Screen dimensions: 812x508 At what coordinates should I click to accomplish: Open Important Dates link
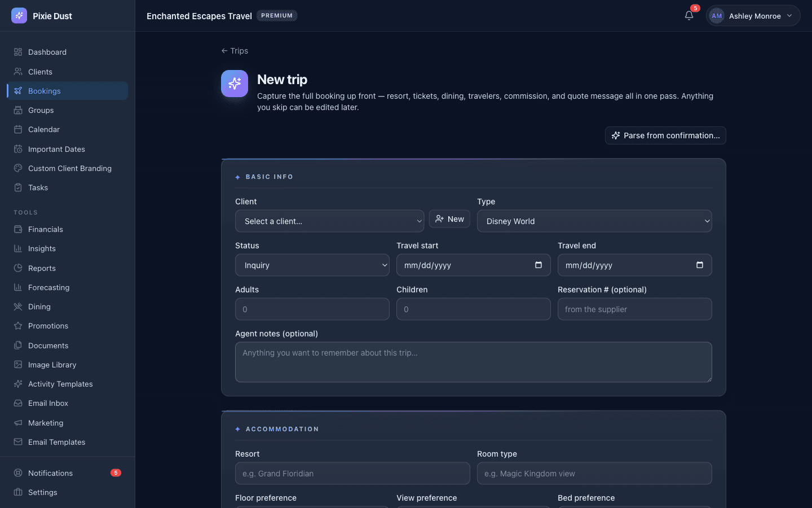[x=68, y=149]
